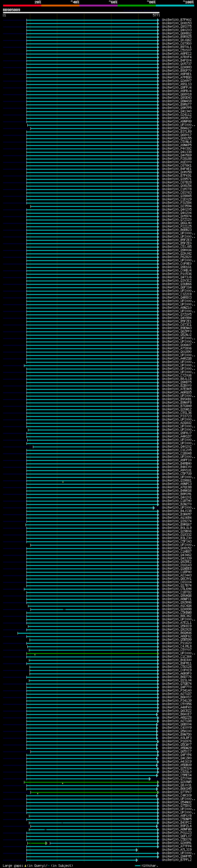The height and width of the screenshot is (868, 197).
Task: Click hit label UniRef100_B4KCV0
Action: pyautogui.click(x=176, y=467)
